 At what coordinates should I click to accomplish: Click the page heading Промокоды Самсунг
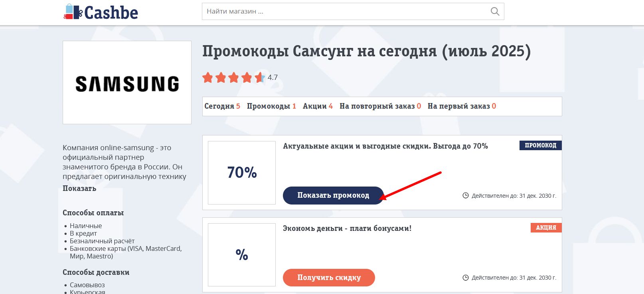(367, 52)
